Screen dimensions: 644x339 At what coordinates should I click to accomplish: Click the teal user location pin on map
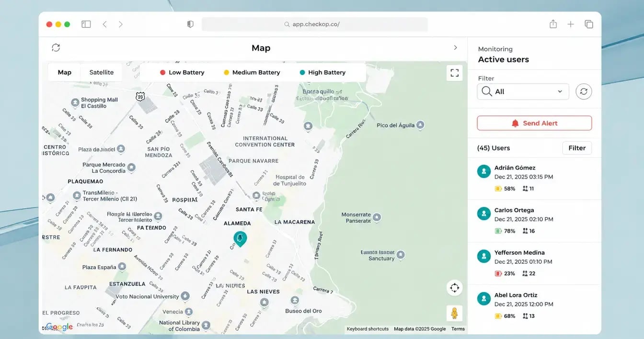[240, 238]
